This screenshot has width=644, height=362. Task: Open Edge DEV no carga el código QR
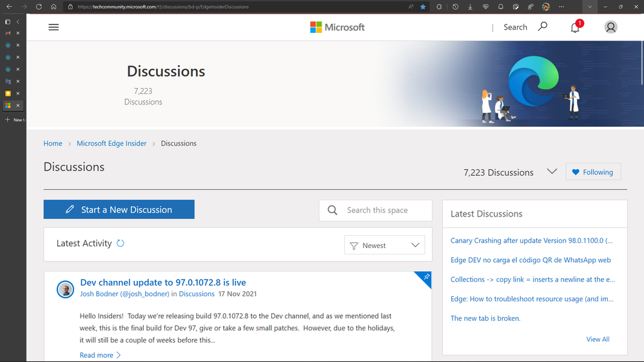click(x=531, y=260)
